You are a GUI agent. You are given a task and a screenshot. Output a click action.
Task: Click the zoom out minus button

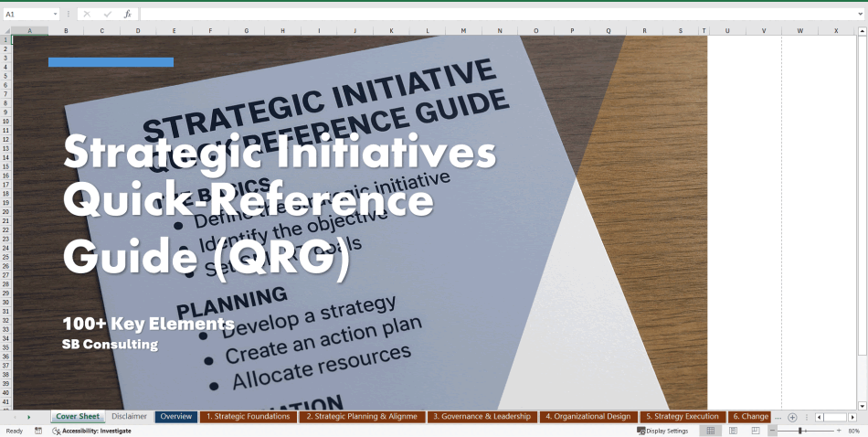tap(773, 431)
